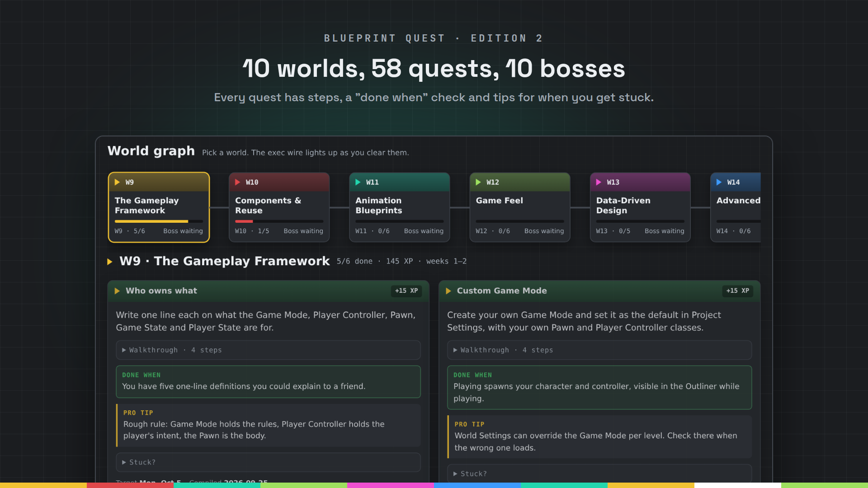The image size is (868, 488).
Task: Click the arrow icon on Custom Game Mode
Action: [x=448, y=291]
